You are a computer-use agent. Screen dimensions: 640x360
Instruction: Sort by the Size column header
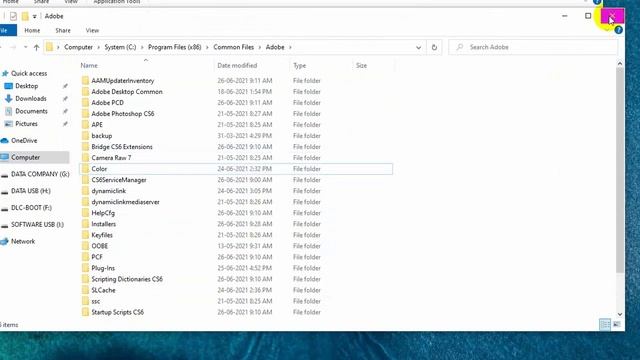point(361,66)
